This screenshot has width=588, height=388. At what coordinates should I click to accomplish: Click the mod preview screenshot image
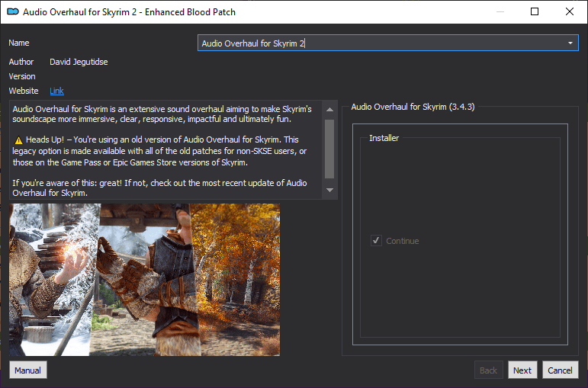click(144, 280)
